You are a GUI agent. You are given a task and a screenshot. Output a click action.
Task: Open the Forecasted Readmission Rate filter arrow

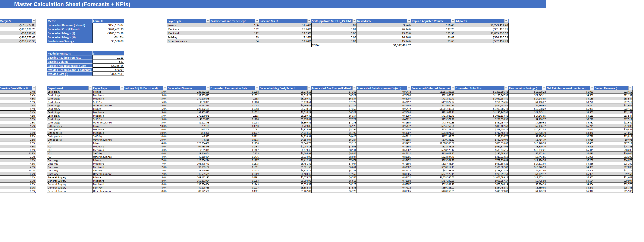click(x=257, y=88)
